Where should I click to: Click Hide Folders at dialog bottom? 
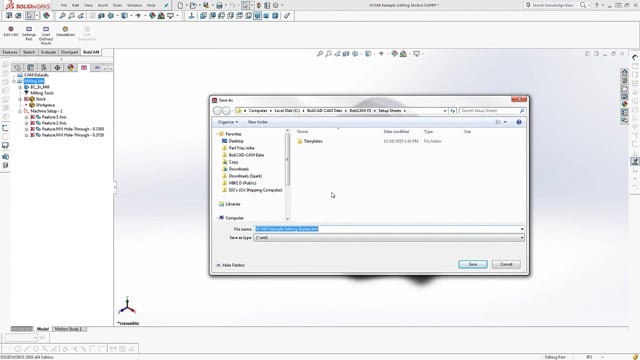pyautogui.click(x=231, y=265)
